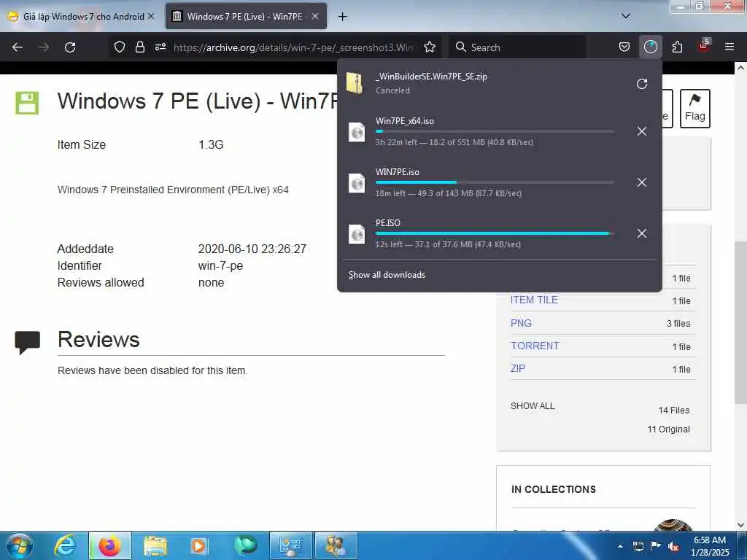This screenshot has height=560, width=747.
Task: Reload the current page
Action: (70, 47)
